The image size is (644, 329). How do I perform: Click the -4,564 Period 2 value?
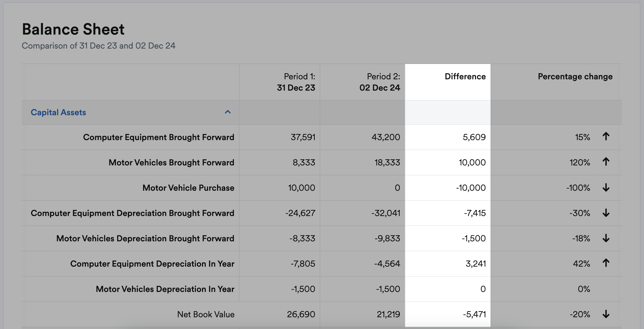pos(387,264)
